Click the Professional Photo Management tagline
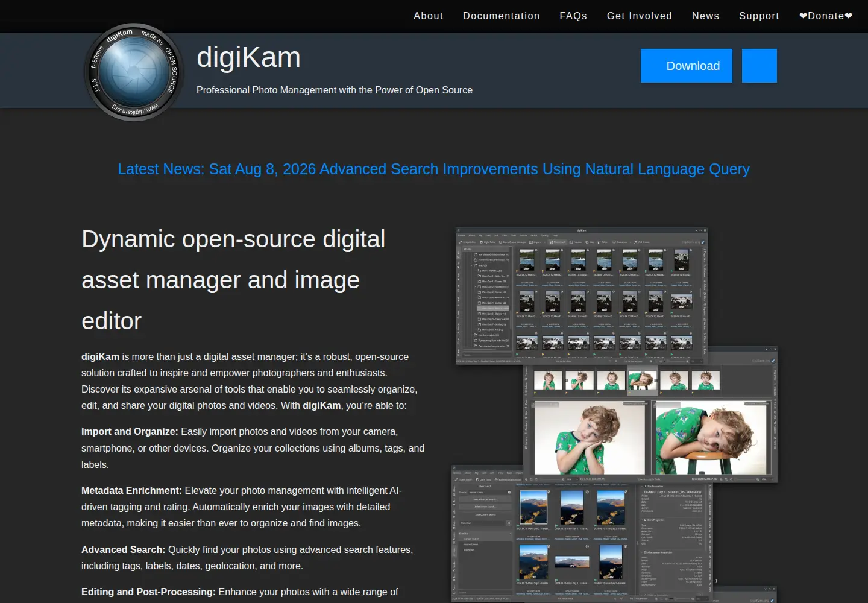The height and width of the screenshot is (603, 868). click(x=335, y=90)
